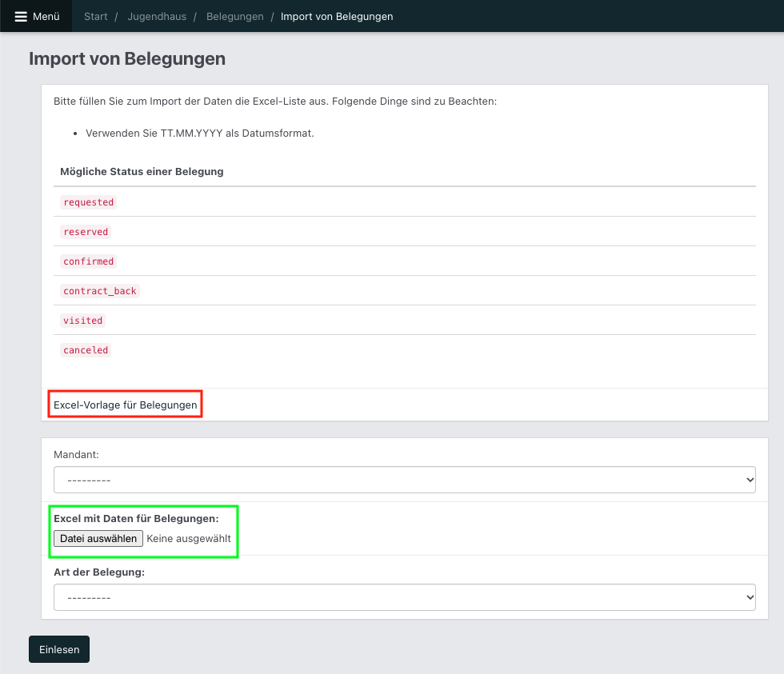The image size is (784, 674).
Task: Open the Mandant dropdown
Action: tap(405, 480)
